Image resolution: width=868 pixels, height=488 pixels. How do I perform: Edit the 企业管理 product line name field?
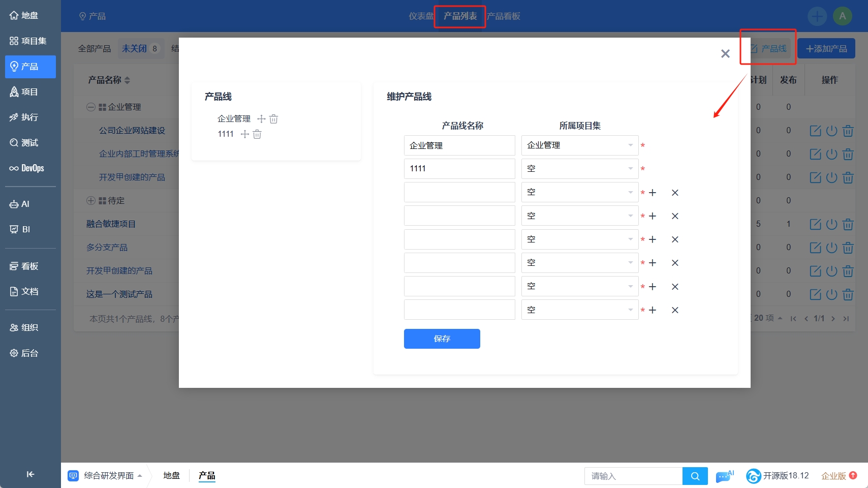[459, 145]
